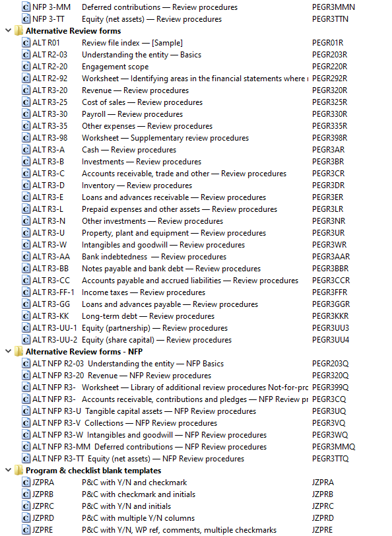The image size is (392, 536).
Task: Click the document icon of NFP 3-TT Equity
Action: (26, 18)
